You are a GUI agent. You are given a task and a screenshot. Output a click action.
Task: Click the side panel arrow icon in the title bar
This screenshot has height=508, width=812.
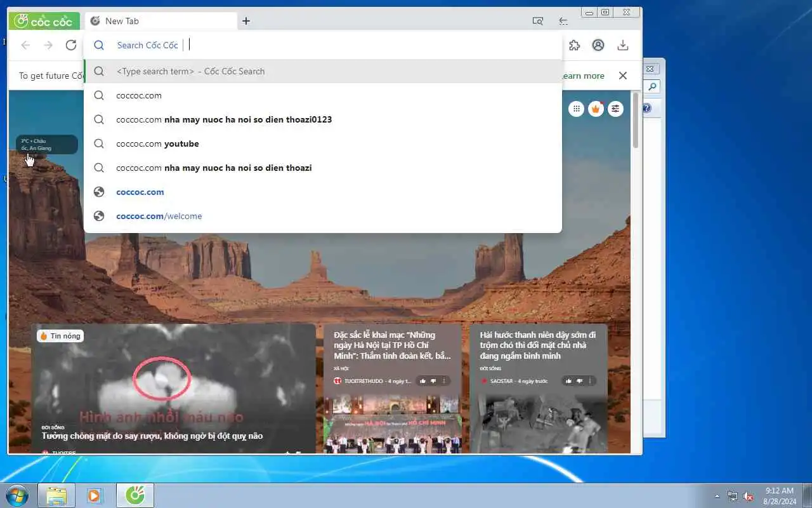(563, 21)
